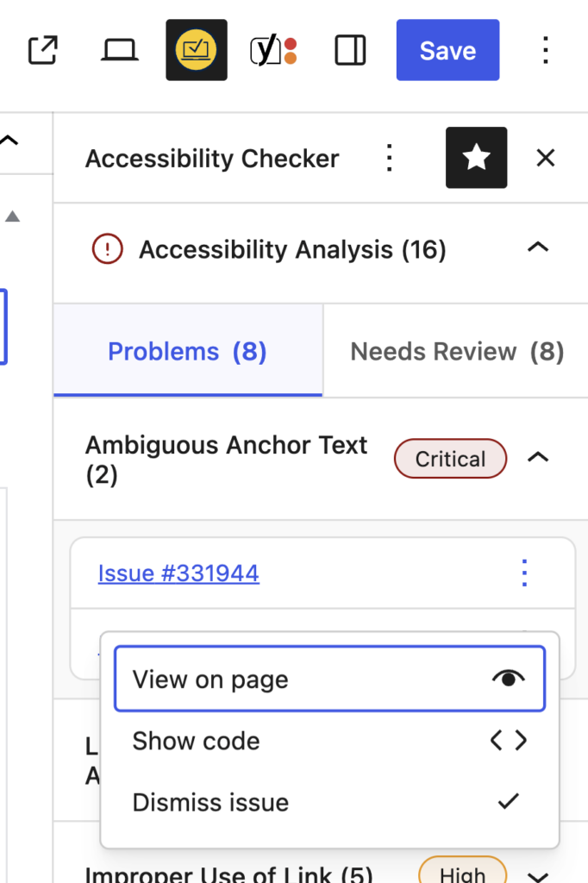Open the Issue #331944 link

178,573
